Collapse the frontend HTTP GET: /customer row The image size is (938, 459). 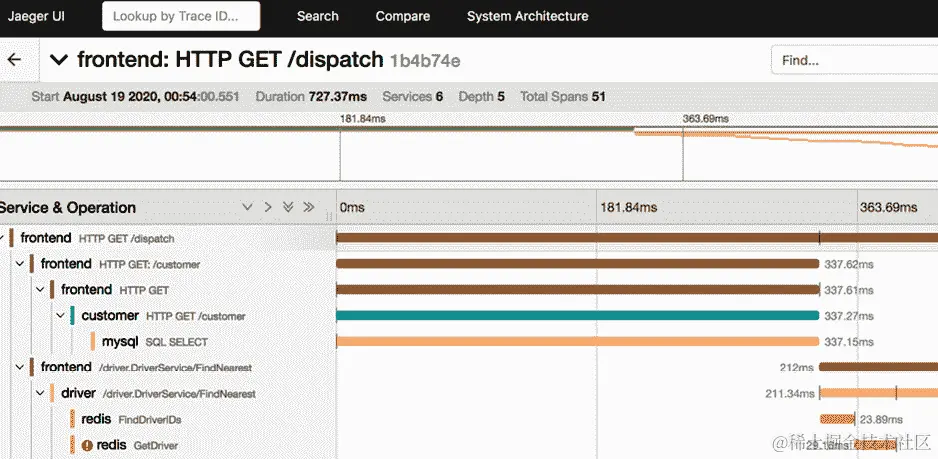pyautogui.click(x=20, y=264)
